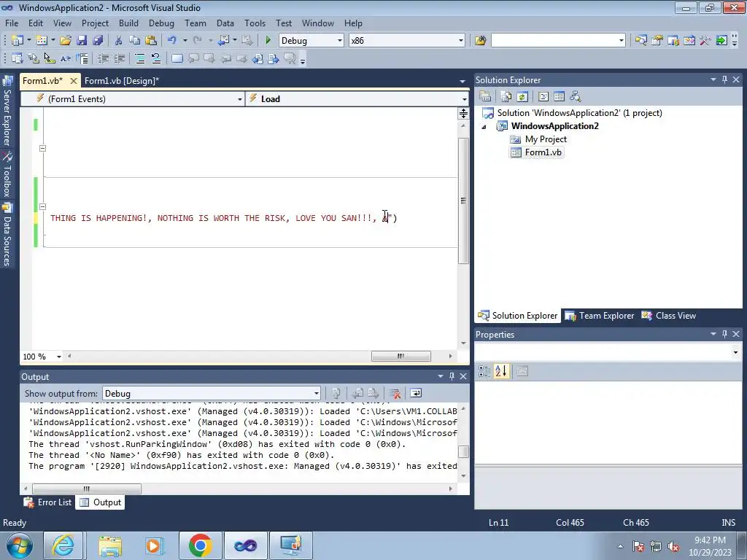This screenshot has height=560, width=747.
Task: Increase line indent in text editor toolbar
Action: click(119, 58)
